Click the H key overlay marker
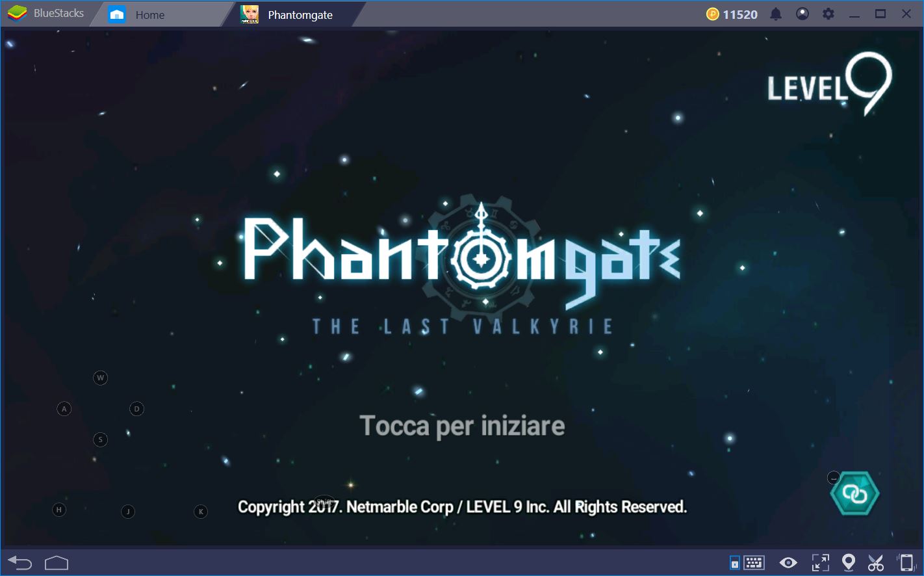The image size is (924, 576). click(x=59, y=510)
